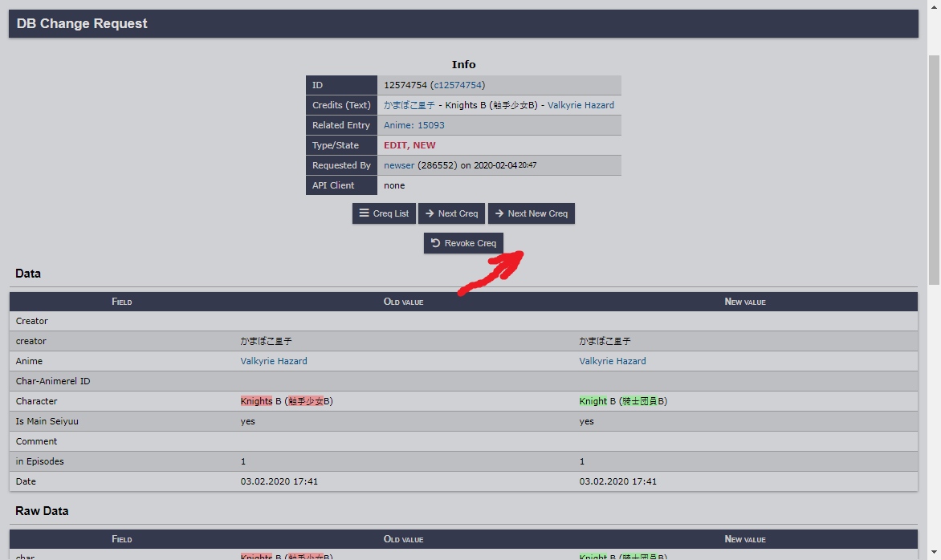The image size is (941, 560).
Task: Click the green highlighted Knight text
Action: click(x=593, y=401)
